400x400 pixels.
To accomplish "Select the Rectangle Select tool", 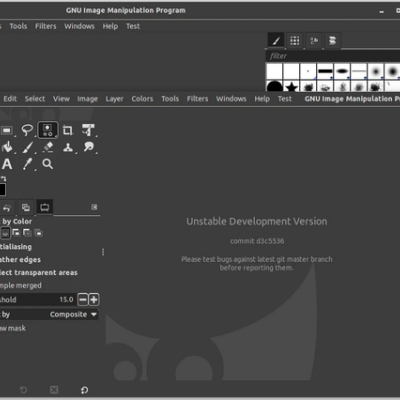I will [x=7, y=130].
